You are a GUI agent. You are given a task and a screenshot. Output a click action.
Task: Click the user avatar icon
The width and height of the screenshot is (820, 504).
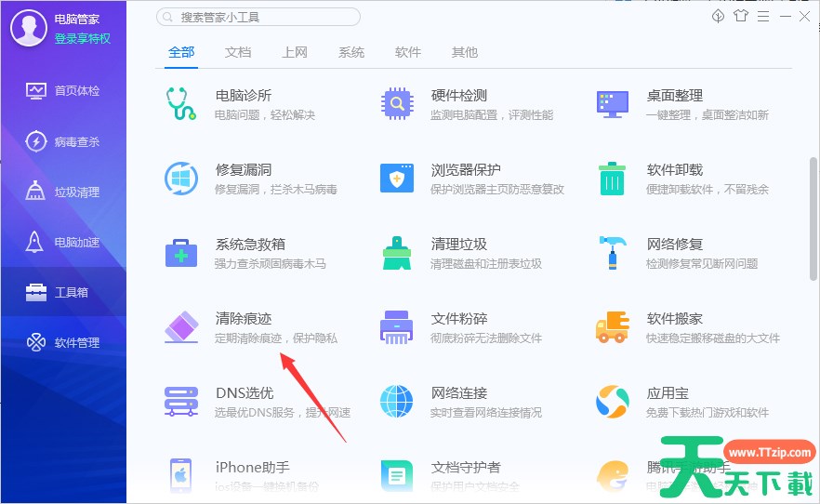[x=29, y=28]
